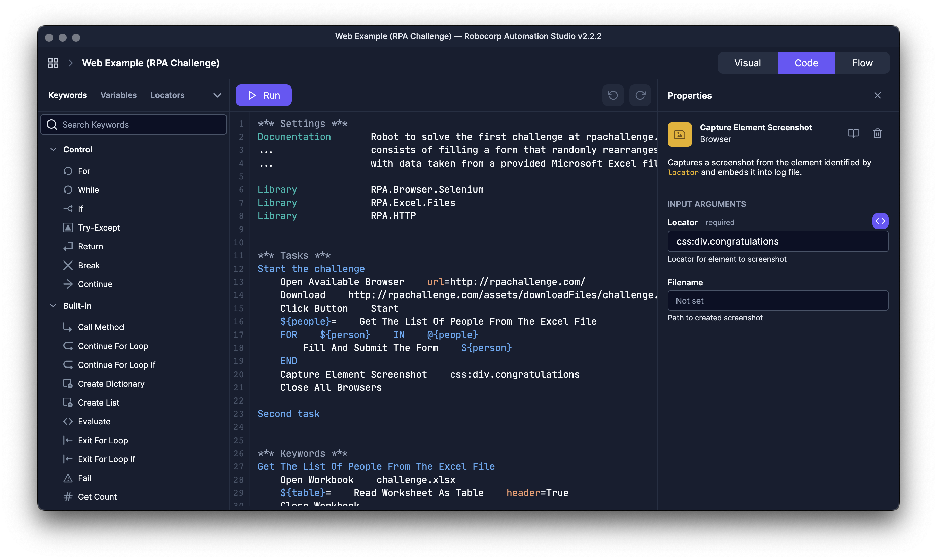Select the Continue arrow keyword icon
937x560 pixels.
coord(68,284)
